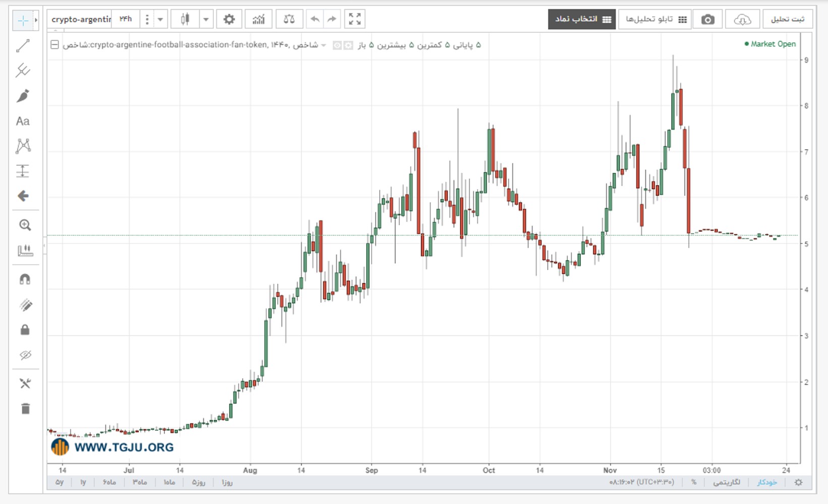The height and width of the screenshot is (504, 828).
Task: Select the XABCD pattern tool
Action: point(23,146)
